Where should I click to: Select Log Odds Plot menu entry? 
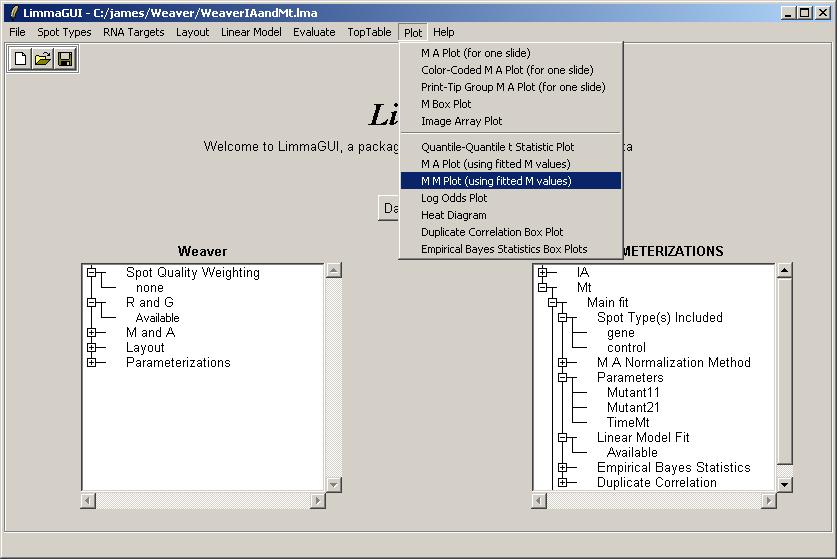(453, 198)
